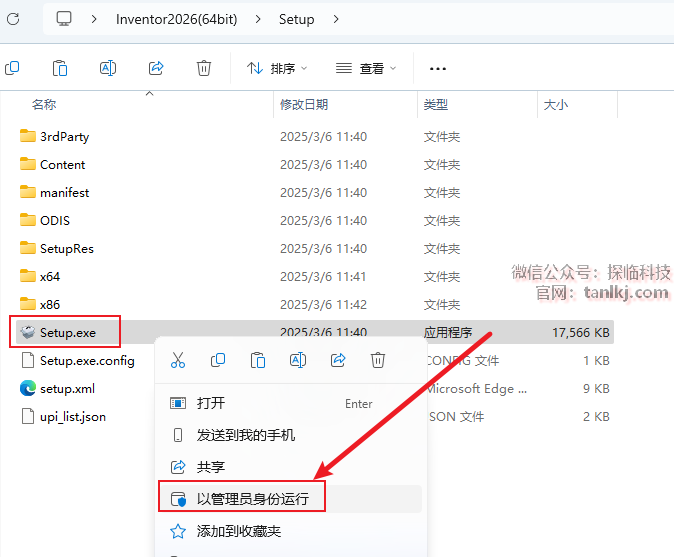Sort by the 名称 column header
Viewport: 674px width, 557px height.
[x=44, y=104]
